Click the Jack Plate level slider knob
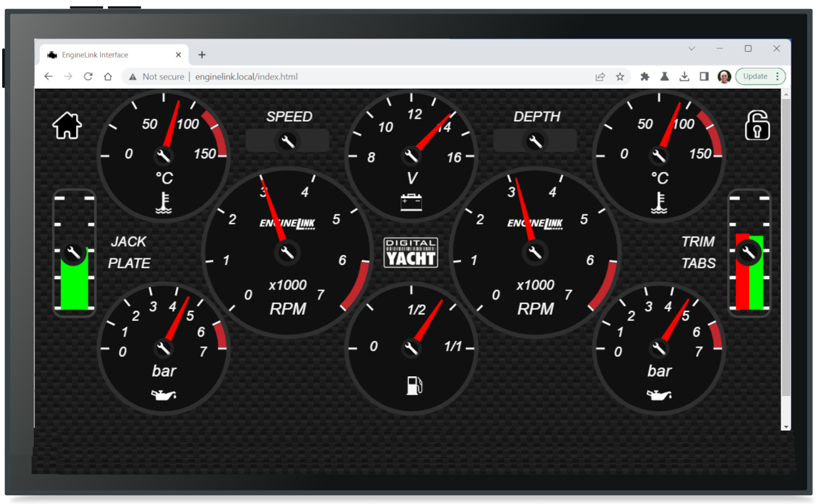817x504 pixels. [74, 253]
